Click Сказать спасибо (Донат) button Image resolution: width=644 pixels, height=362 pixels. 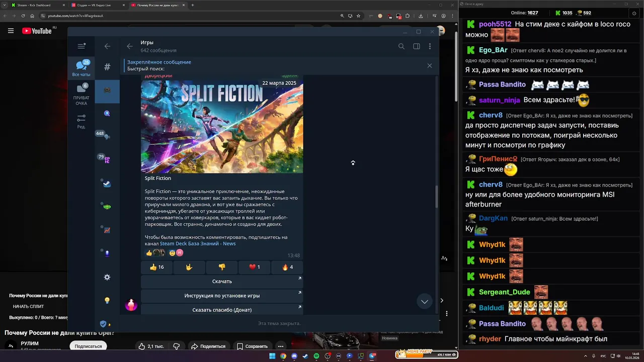point(222,310)
